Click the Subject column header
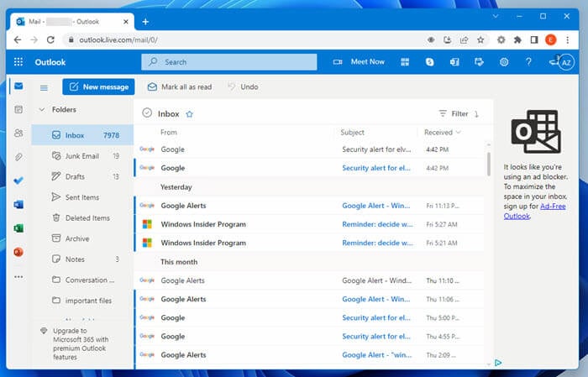The image size is (588, 377). click(x=352, y=133)
